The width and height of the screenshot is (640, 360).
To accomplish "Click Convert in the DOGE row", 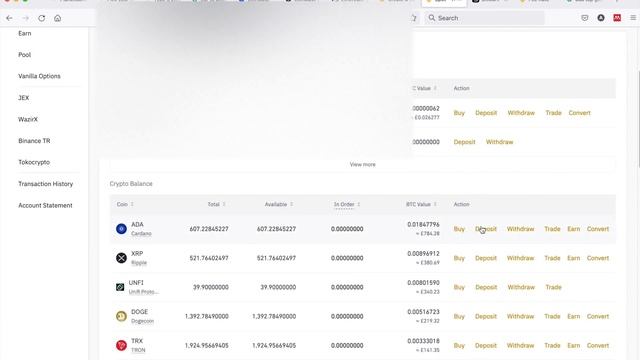I will (598, 316).
